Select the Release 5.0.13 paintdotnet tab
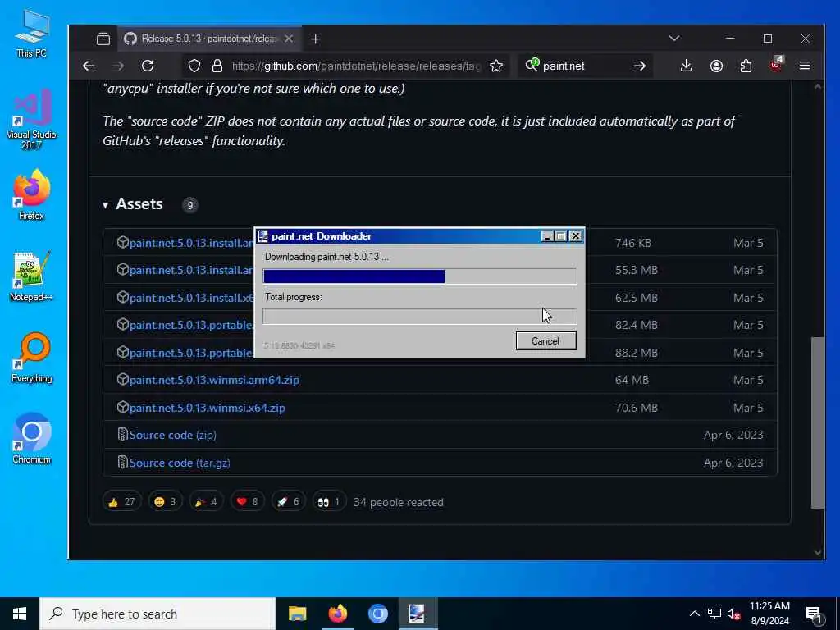The image size is (840, 630). point(209,39)
